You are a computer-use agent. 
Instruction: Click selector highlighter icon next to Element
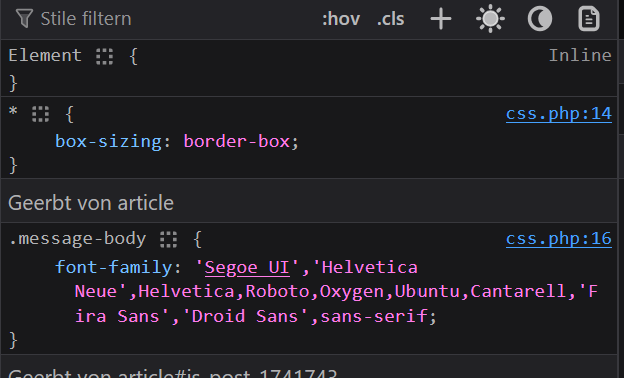pos(104,57)
